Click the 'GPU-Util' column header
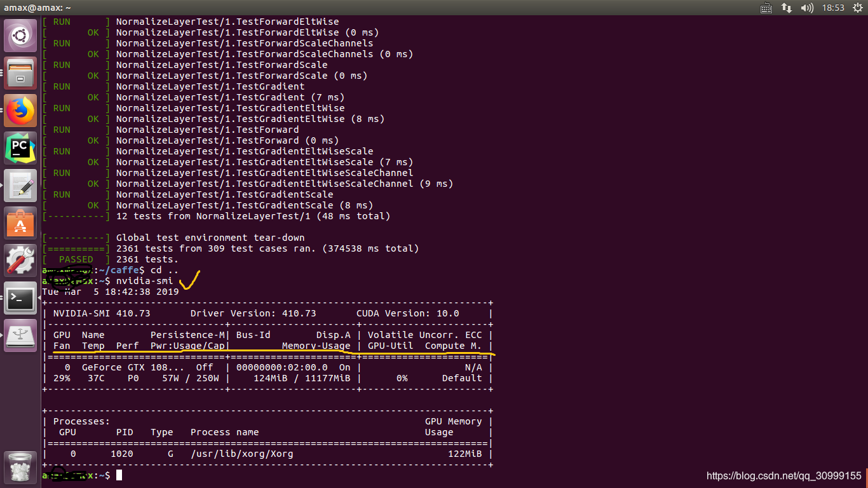Screen dimensions: 868x488 click(391, 346)
